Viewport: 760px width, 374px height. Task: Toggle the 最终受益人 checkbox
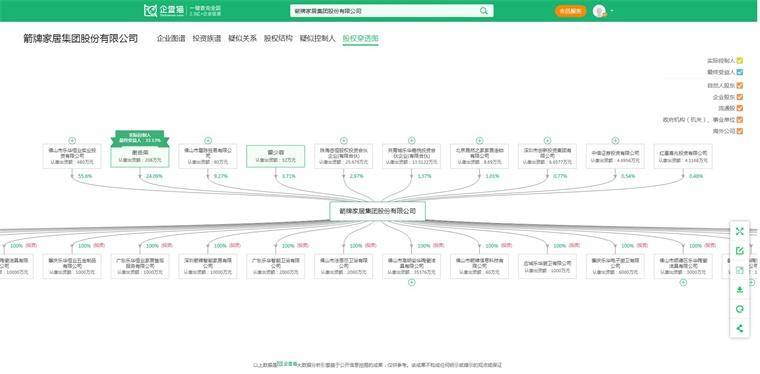740,72
